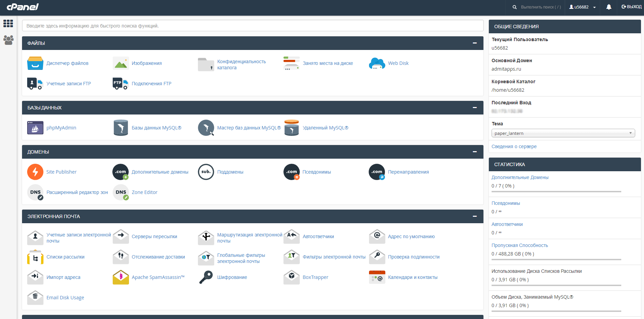Open the user manager icon in sidebar
Viewport: 644px width, 319px height.
[8, 40]
